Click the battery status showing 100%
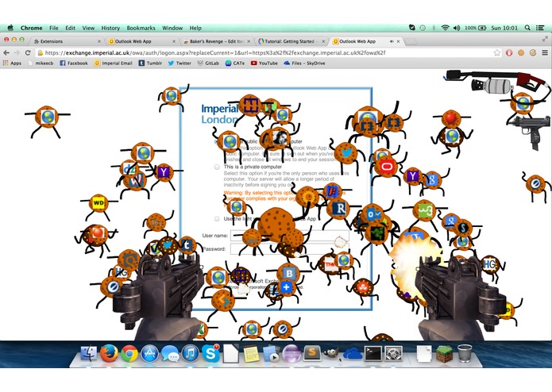This screenshot has height=392, width=552. point(475,28)
